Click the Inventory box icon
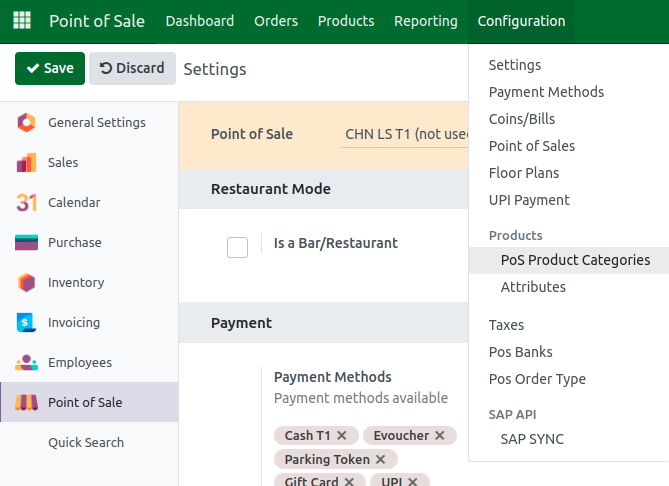 pos(26,282)
